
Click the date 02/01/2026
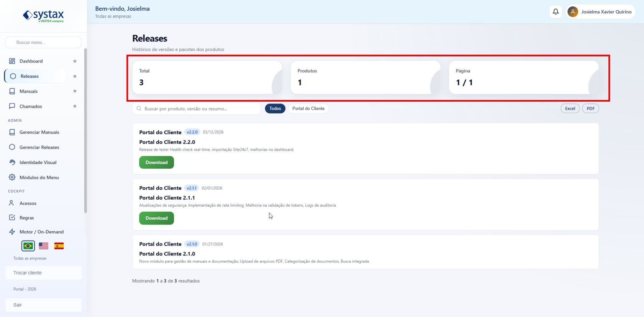point(212,188)
